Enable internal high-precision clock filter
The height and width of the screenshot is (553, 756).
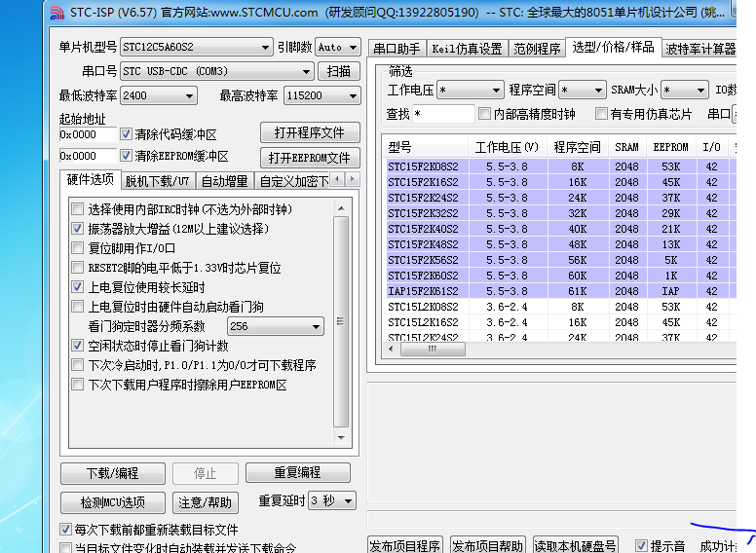click(x=484, y=114)
